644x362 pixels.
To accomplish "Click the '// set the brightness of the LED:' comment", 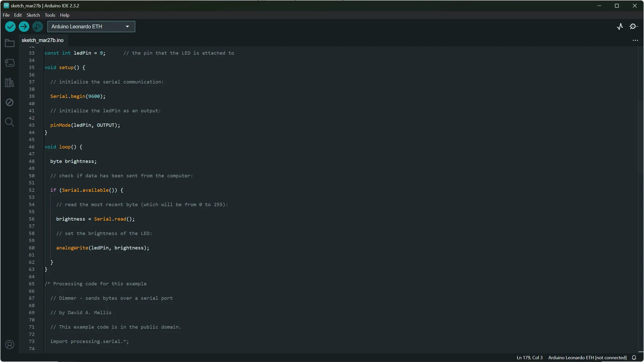I will point(104,233).
